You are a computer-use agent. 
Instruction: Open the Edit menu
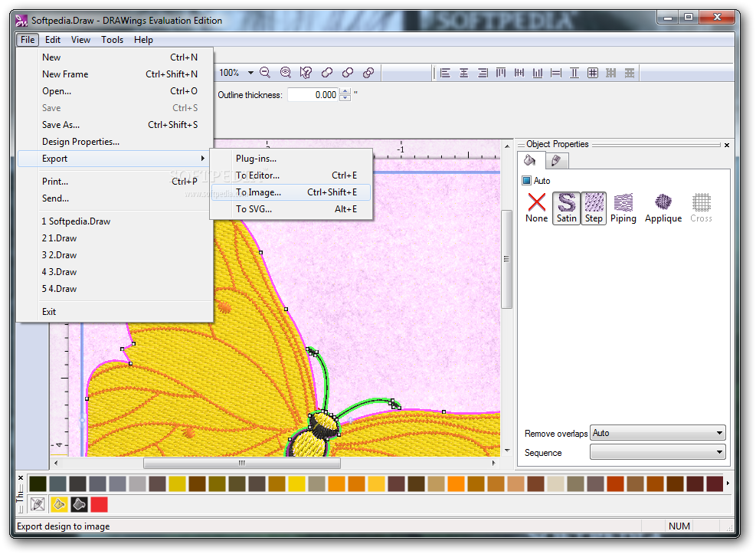pyautogui.click(x=53, y=40)
